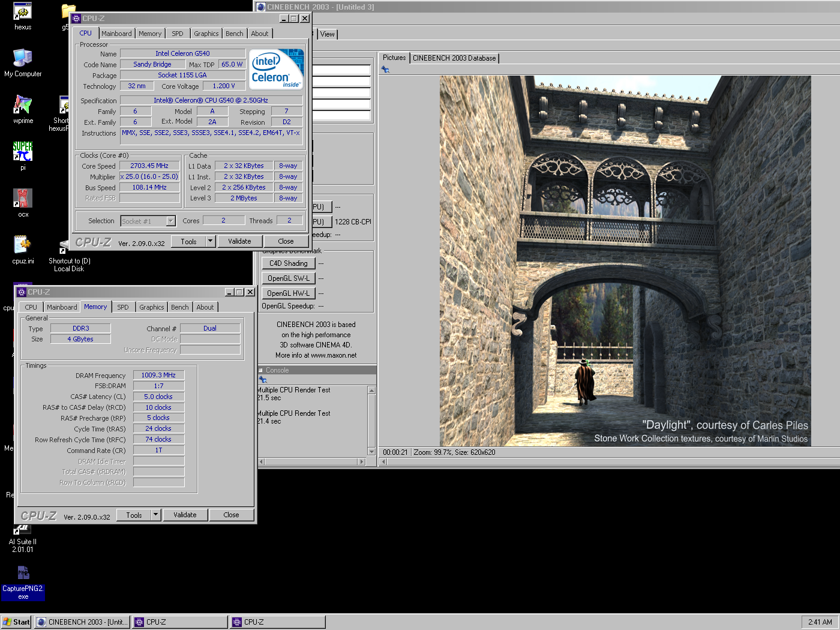Click Intel Celeron logo in CPU-Z
This screenshot has width=840, height=630.
277,70
